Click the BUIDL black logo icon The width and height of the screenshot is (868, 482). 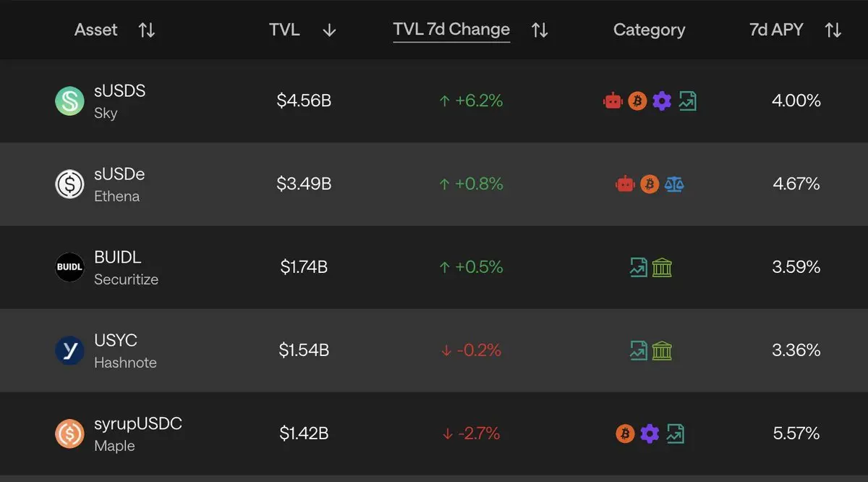(x=69, y=268)
